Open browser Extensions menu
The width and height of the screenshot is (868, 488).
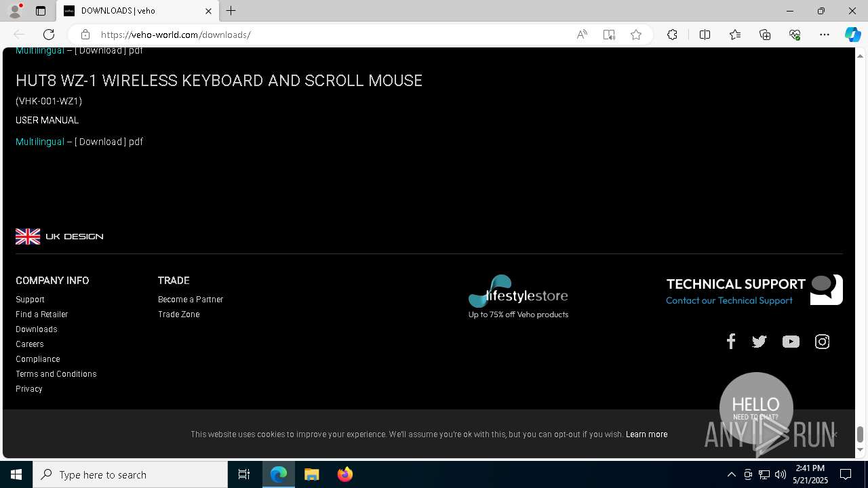click(x=672, y=35)
